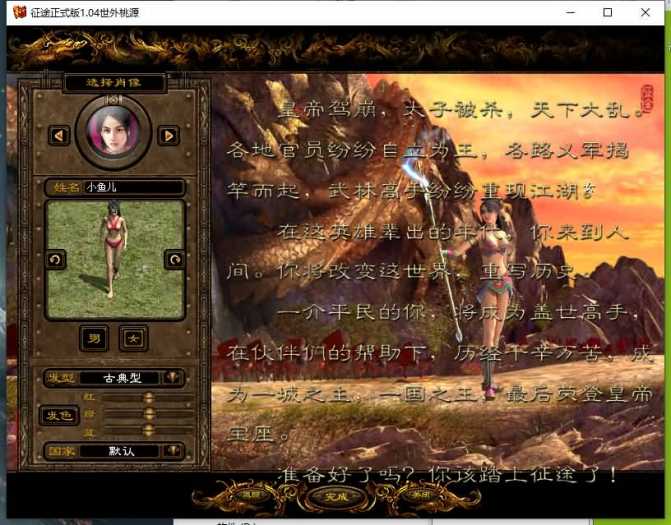This screenshot has width=671, height=525.
Task: Click the text line 准备好了吗?你该踏上征途了!
Action: click(447, 475)
